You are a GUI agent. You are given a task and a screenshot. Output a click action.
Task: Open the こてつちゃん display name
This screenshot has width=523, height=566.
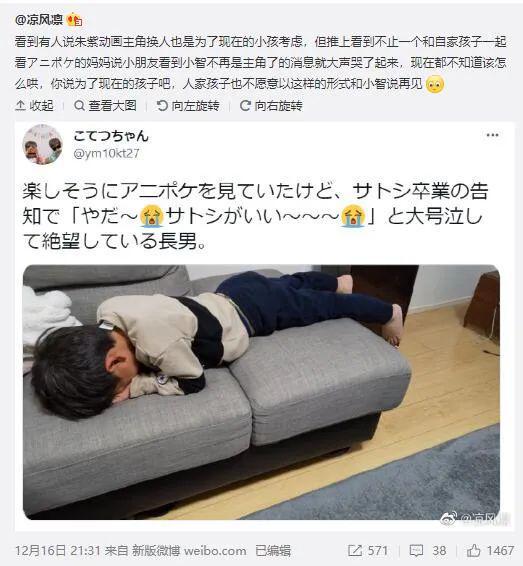click(111, 136)
